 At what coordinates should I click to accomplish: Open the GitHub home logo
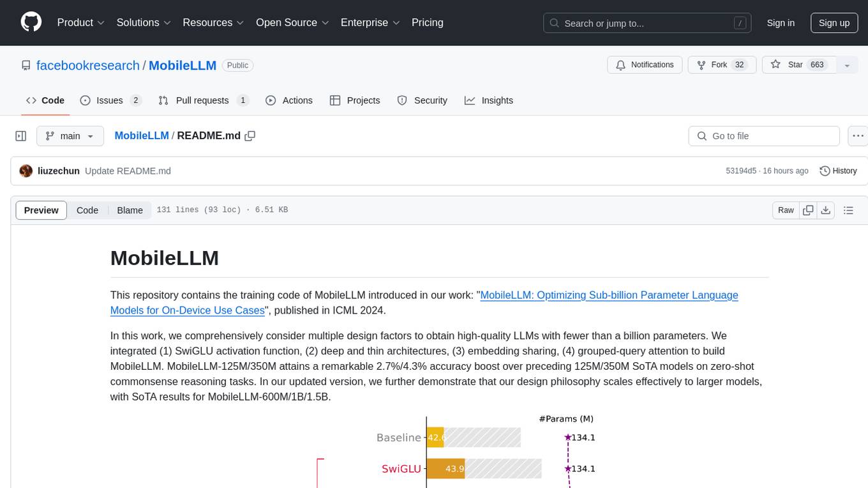coord(31,22)
